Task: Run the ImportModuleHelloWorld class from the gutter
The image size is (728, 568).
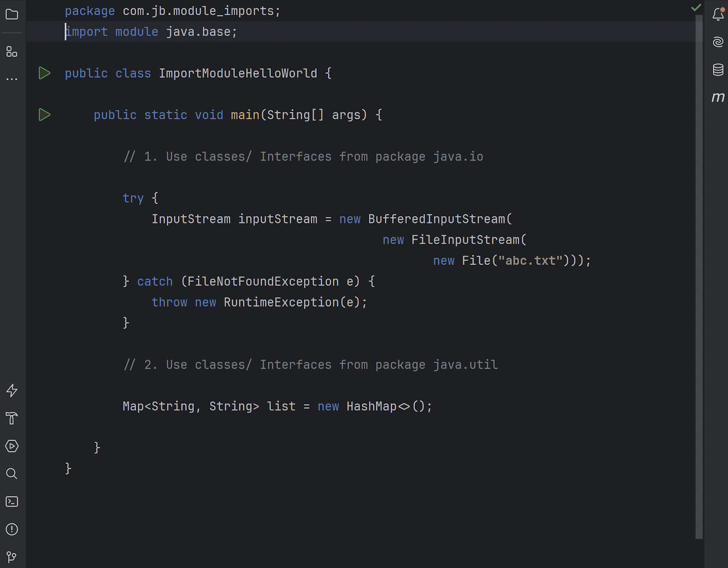Action: click(x=44, y=73)
